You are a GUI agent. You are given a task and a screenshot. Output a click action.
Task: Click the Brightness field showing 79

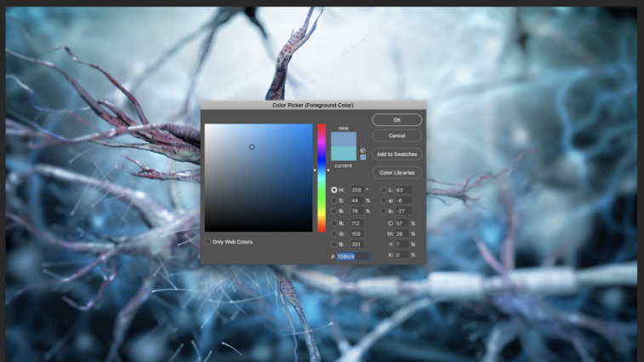[357, 211]
